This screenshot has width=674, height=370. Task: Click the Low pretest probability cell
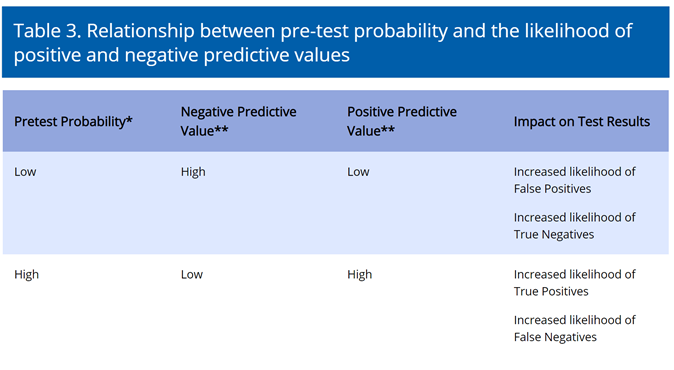(25, 172)
